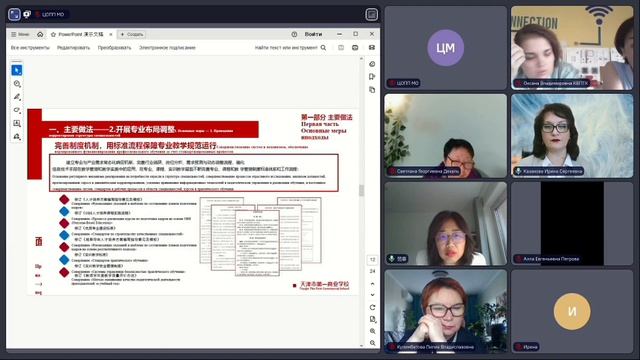Screen dimensions: 640x360
Task: Go to previous page with the up chevron
Action: click(x=372, y=284)
